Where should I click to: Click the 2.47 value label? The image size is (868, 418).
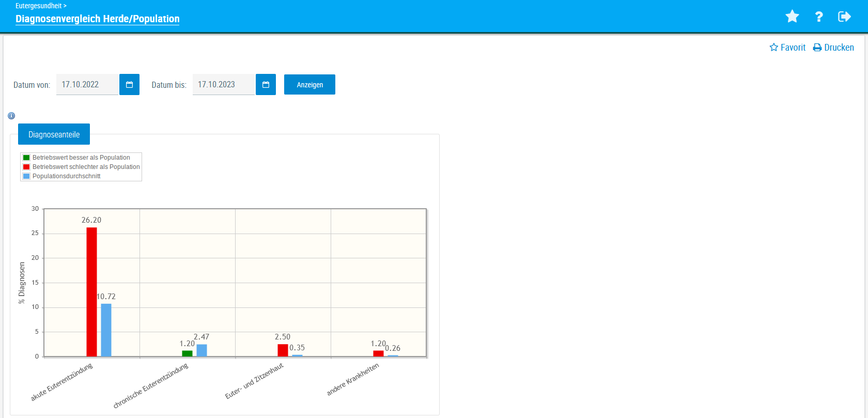click(x=202, y=337)
